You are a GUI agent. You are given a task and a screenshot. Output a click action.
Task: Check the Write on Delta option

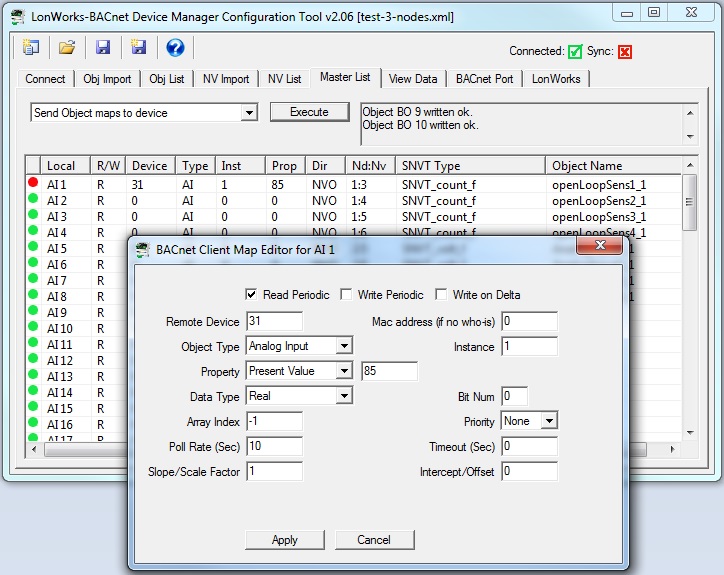pos(441,295)
